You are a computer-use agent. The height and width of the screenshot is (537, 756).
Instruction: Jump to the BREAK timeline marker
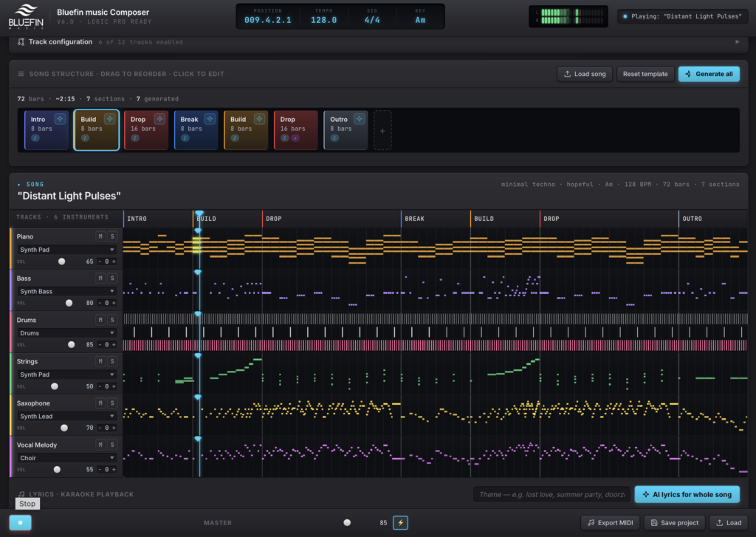[x=414, y=219]
